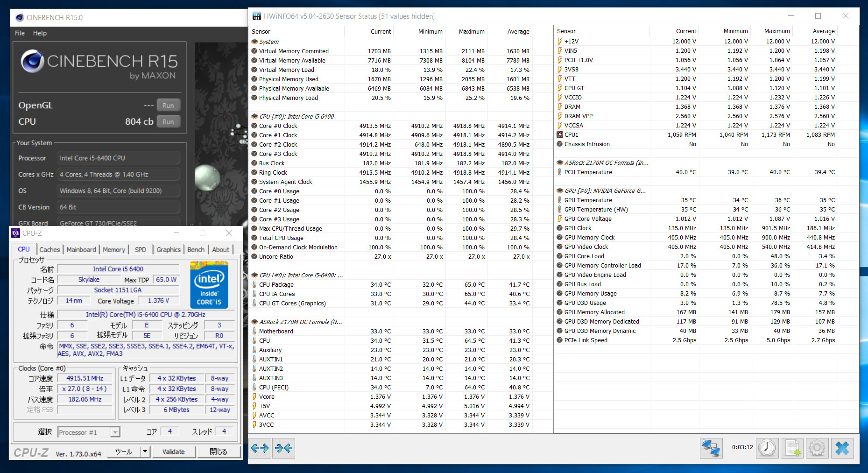Run the OpenGL benchmark in Cinebench

coord(168,106)
